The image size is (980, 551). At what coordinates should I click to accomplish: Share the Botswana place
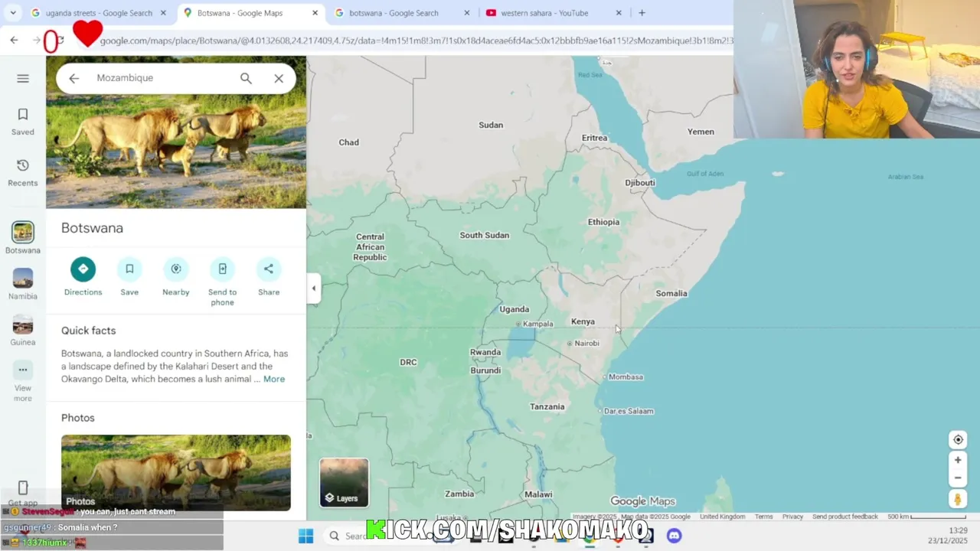point(269,278)
